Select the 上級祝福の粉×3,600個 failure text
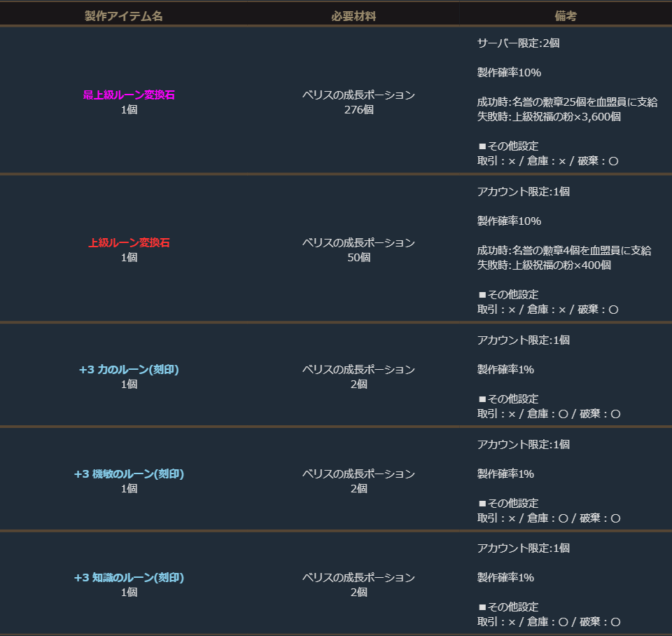This screenshot has height=636, width=672. pos(549,117)
